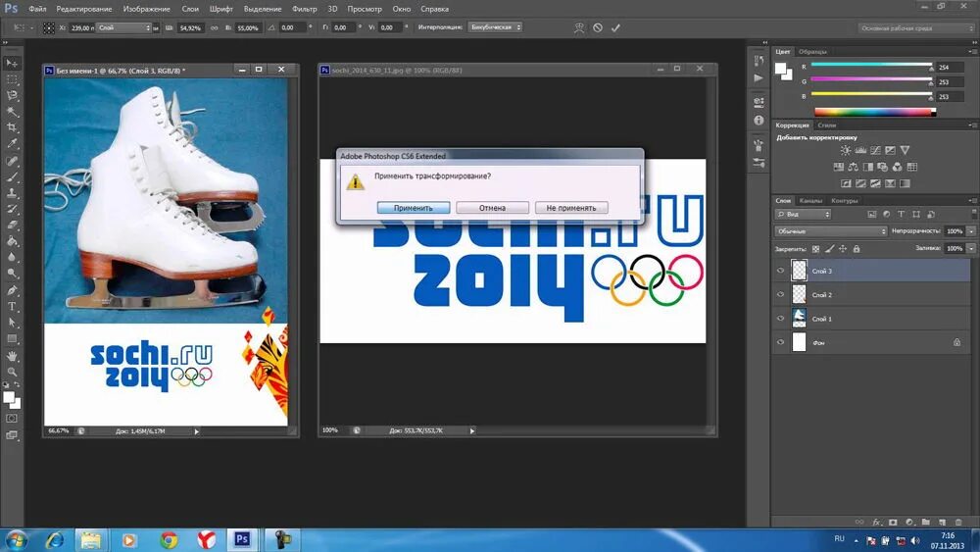Add Levels adjustment
Image resolution: width=980 pixels, height=552 pixels.
pos(860,150)
